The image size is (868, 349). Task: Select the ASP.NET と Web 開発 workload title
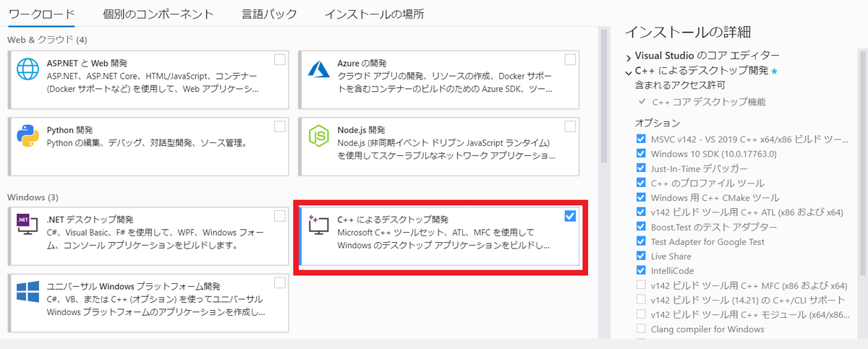87,64
